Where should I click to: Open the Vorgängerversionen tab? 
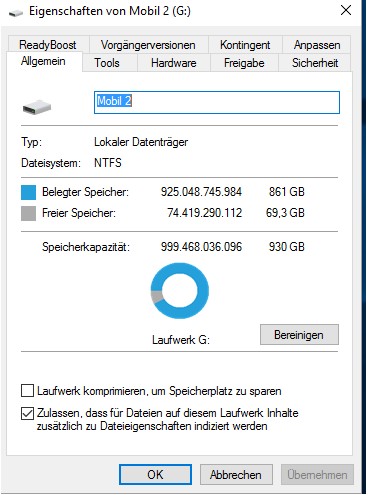click(148, 45)
